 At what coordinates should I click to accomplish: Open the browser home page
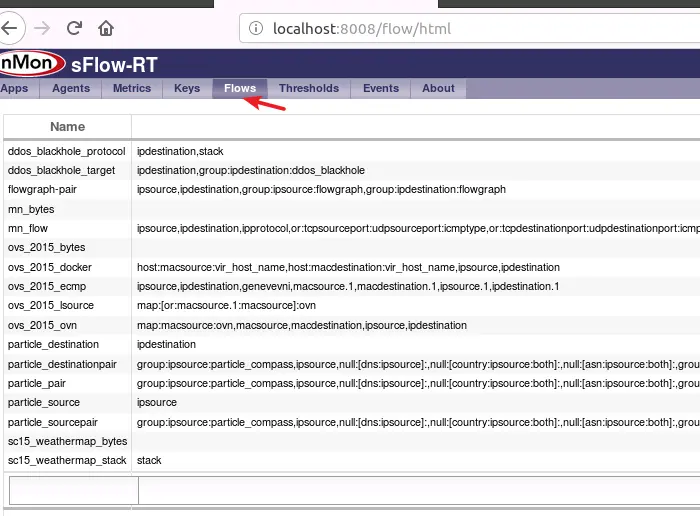point(106,28)
